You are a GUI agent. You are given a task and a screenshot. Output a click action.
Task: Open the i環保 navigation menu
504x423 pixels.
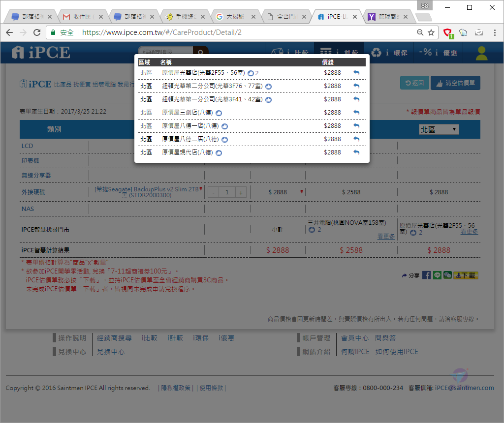pos(389,53)
